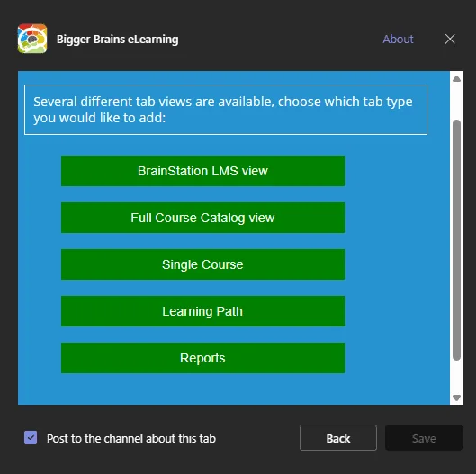
Task: Select the Learning Path option
Action: click(x=202, y=311)
